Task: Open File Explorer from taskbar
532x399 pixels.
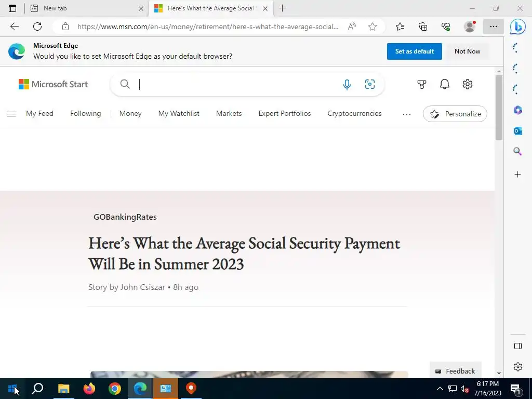Action: [x=63, y=389]
